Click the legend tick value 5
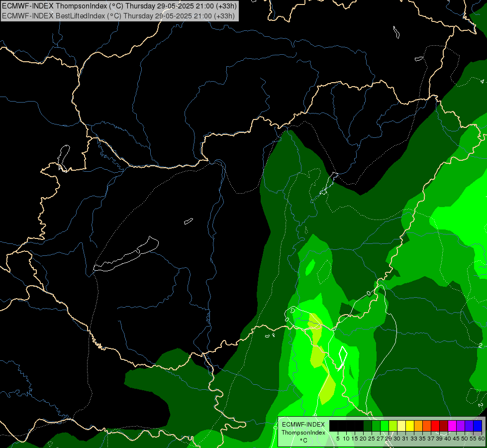Viewport: 487px width, 448px height. click(338, 439)
